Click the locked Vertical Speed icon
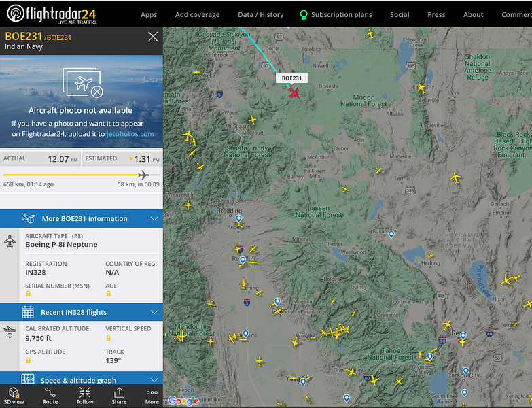Image resolution: width=532 pixels, height=408 pixels. (x=108, y=338)
